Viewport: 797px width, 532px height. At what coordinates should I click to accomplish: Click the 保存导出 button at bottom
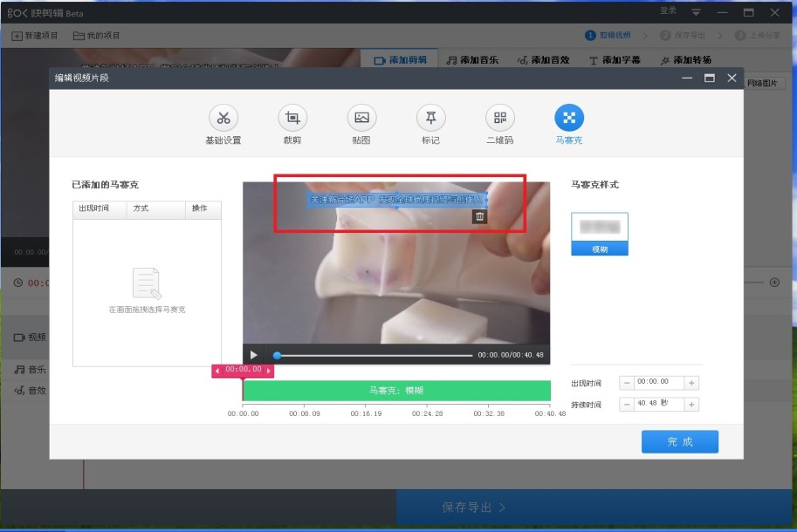[x=594, y=507]
